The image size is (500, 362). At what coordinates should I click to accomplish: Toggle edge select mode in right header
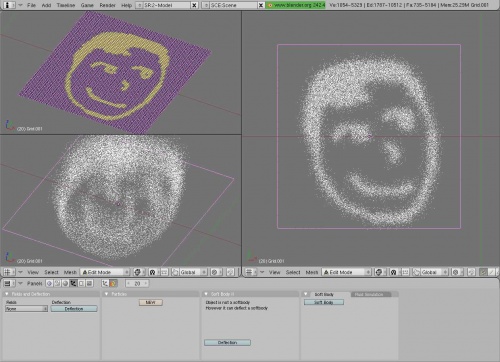492,272
